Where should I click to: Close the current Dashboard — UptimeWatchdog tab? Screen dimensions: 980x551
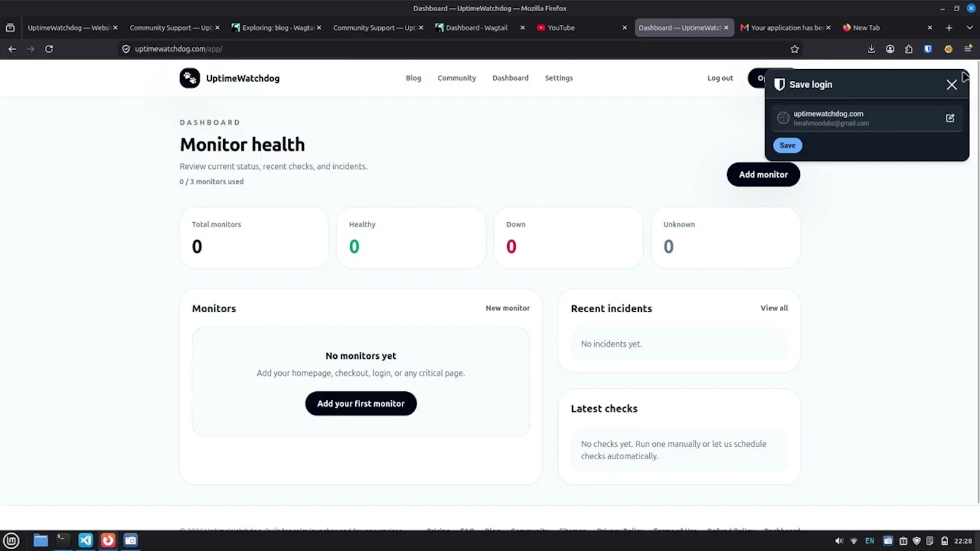726,28
